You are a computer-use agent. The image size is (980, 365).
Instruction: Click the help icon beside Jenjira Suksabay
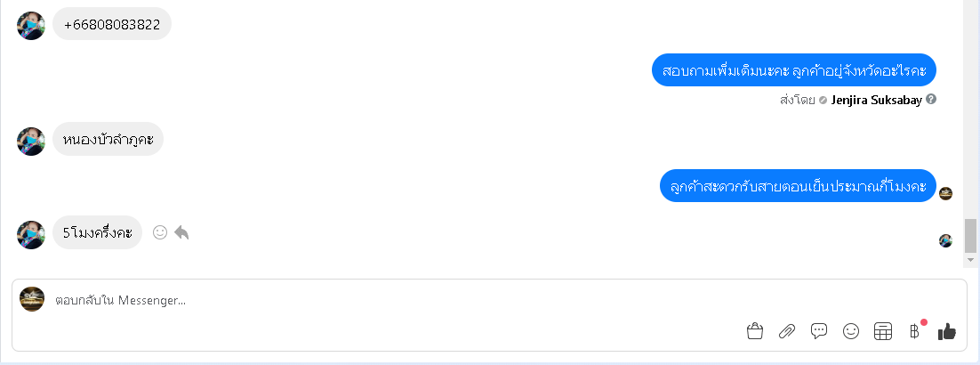click(x=931, y=99)
